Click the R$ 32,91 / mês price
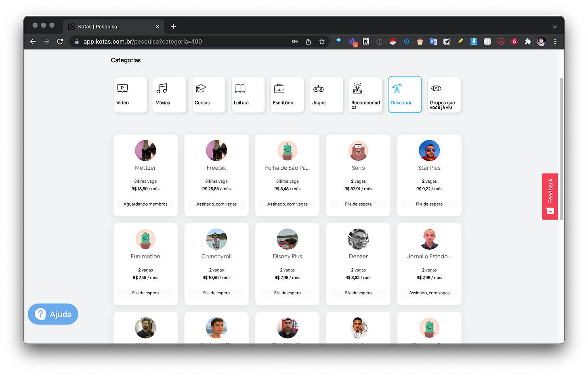 coord(358,189)
